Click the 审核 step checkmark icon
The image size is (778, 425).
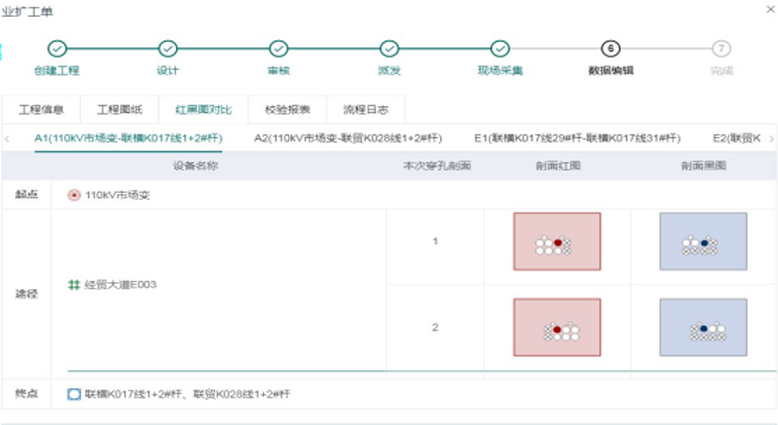(278, 48)
